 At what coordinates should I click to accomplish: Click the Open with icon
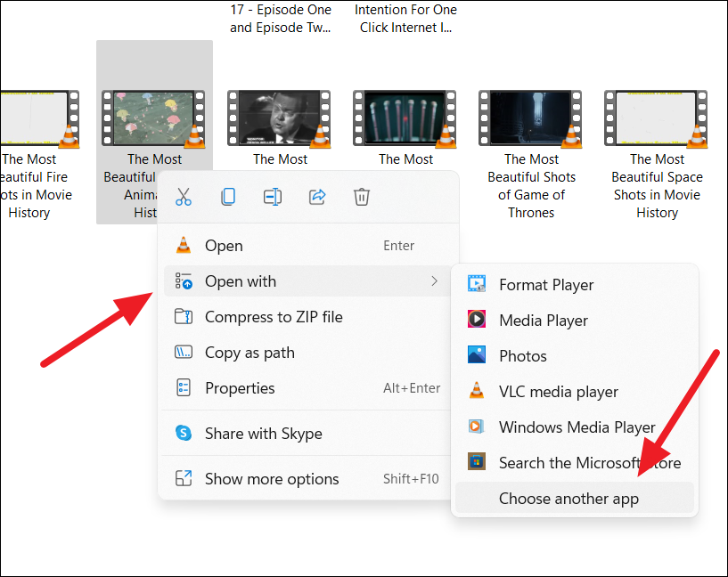click(x=184, y=281)
